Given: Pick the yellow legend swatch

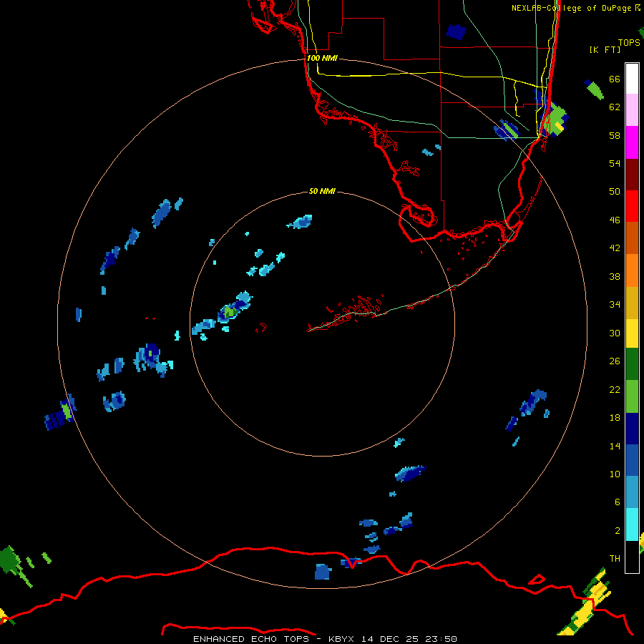Looking at the screenshot, I should [632, 333].
